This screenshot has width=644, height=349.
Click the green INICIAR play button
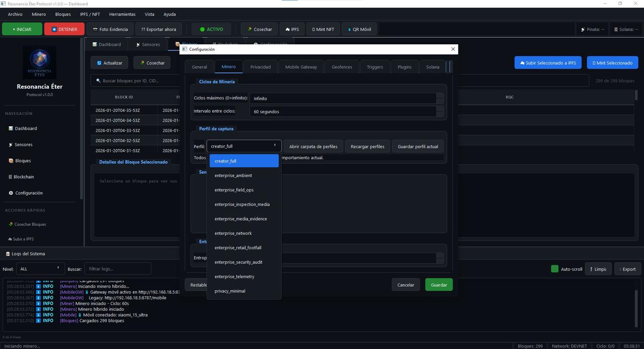pos(22,29)
